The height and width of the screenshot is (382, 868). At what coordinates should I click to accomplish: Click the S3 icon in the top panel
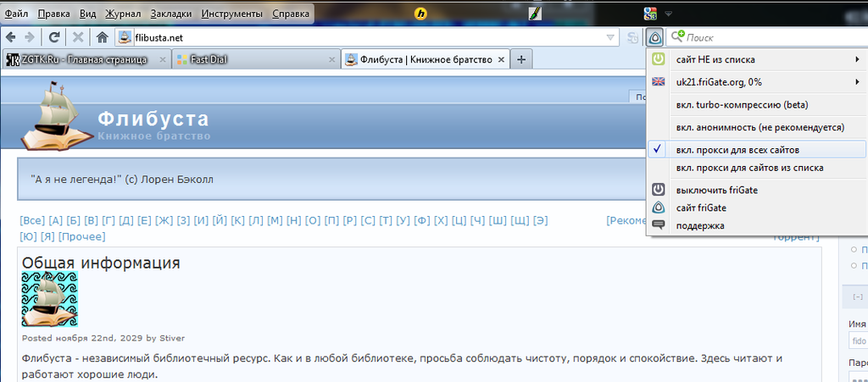[650, 14]
